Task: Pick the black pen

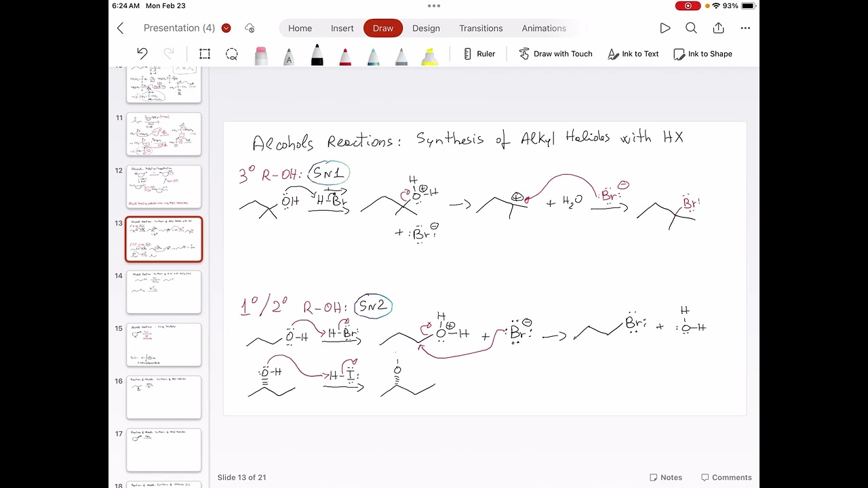Action: (317, 55)
